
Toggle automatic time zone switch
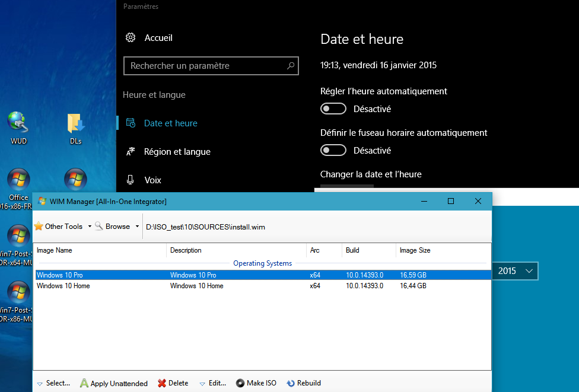coord(333,151)
